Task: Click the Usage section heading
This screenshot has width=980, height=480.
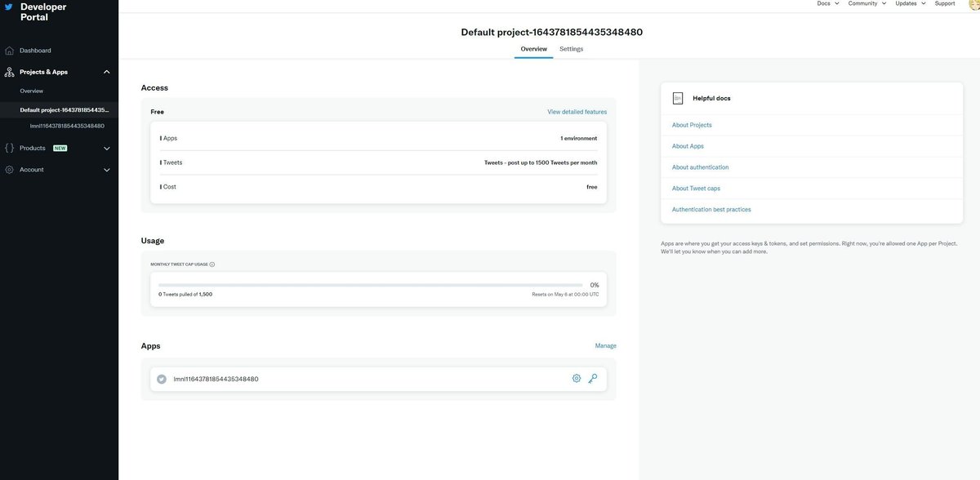Action: click(153, 241)
